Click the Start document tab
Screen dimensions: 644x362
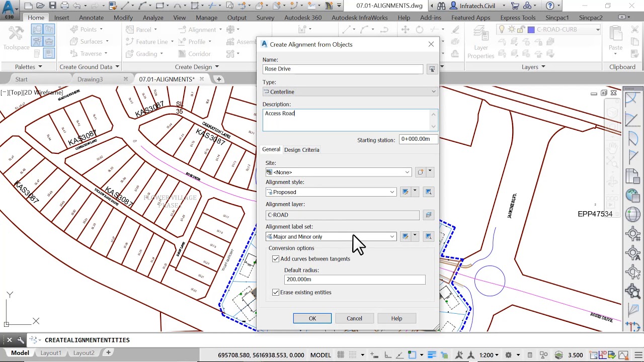point(22,79)
